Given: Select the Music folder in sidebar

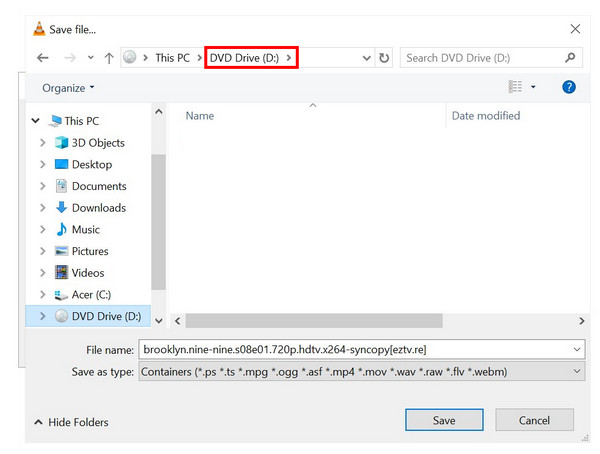Looking at the screenshot, I should point(85,230).
